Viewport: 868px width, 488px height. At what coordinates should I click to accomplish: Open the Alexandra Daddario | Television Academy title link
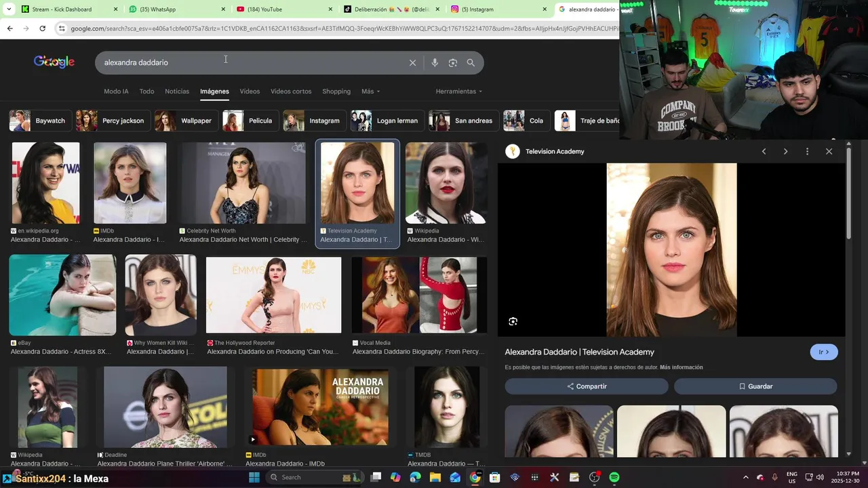pos(579,352)
